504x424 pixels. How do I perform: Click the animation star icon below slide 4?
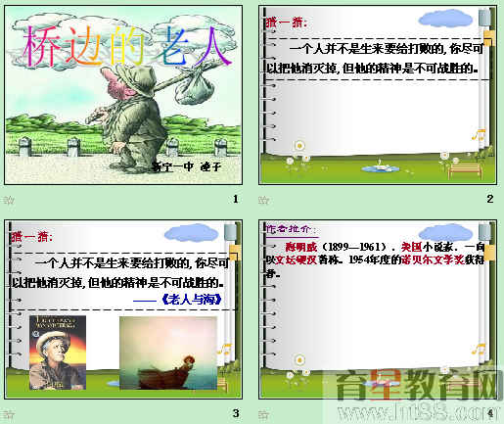(263, 414)
